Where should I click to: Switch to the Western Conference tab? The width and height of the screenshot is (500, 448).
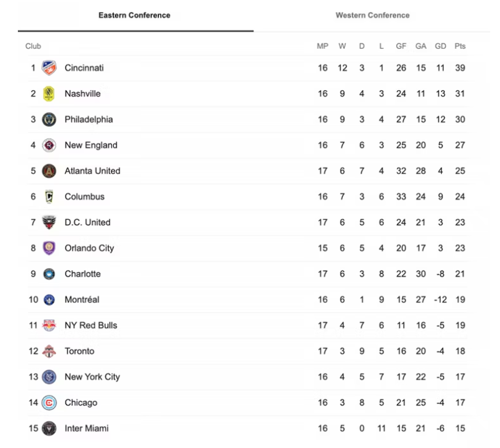pyautogui.click(x=372, y=15)
